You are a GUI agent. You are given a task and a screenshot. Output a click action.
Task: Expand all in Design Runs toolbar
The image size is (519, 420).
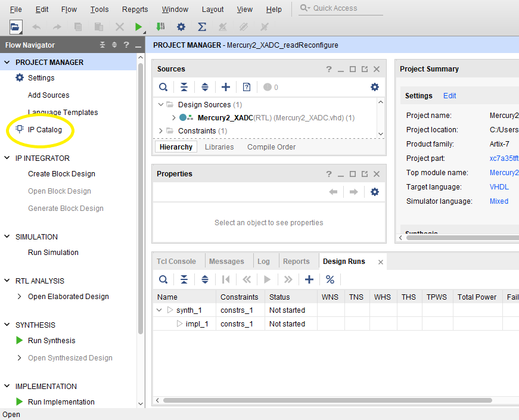click(x=205, y=279)
